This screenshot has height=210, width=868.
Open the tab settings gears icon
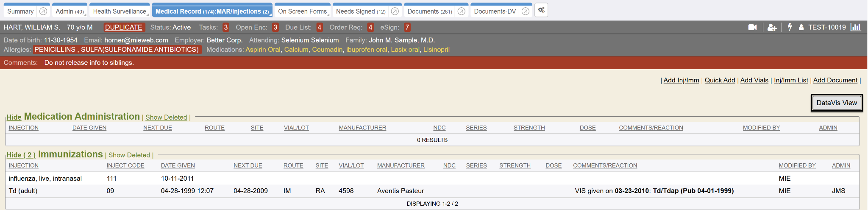tap(541, 10)
